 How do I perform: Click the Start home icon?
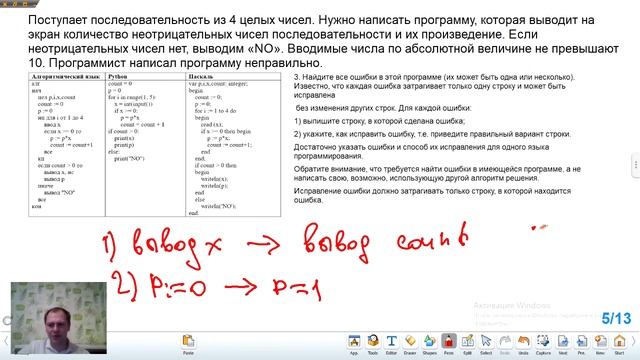619,343
